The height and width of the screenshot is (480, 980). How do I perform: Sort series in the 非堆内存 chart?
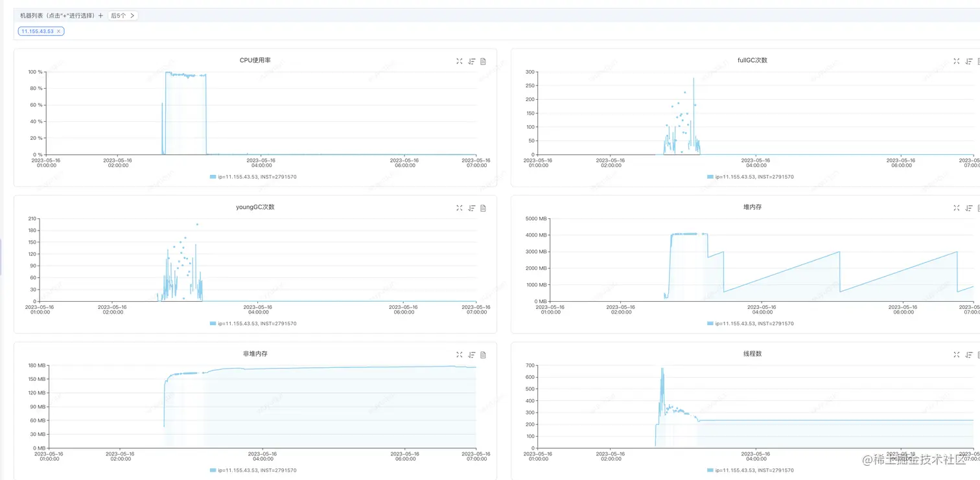click(472, 355)
